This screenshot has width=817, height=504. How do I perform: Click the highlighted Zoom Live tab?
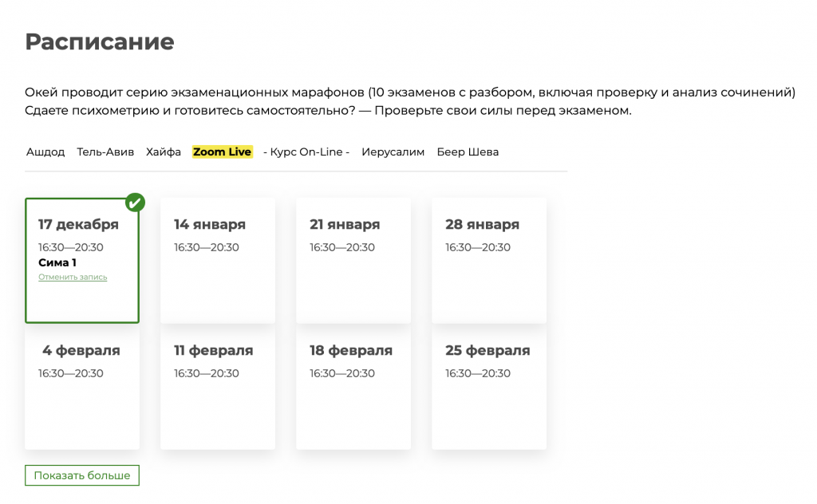222,152
